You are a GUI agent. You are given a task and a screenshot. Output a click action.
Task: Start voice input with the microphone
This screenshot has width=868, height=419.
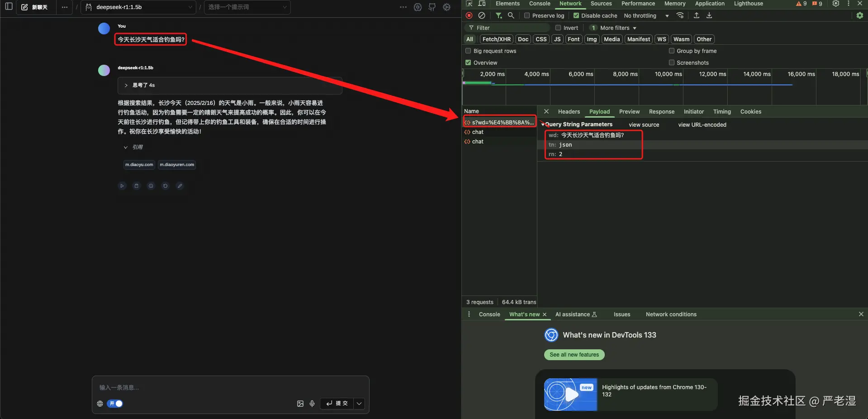pos(312,404)
